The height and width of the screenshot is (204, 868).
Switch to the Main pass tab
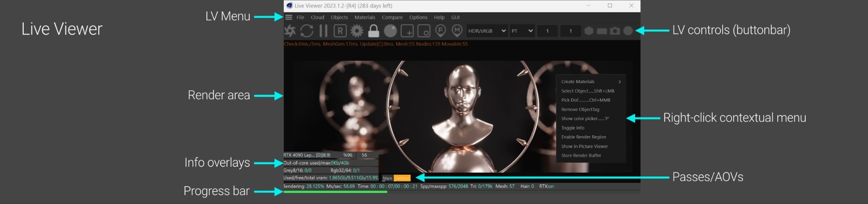[x=387, y=178]
